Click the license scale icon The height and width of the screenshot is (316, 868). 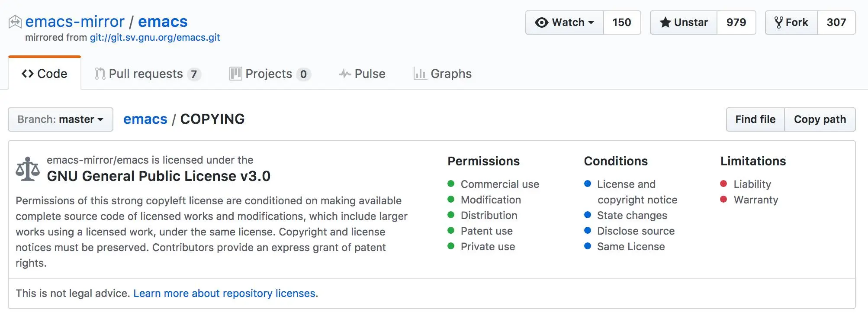coord(28,169)
